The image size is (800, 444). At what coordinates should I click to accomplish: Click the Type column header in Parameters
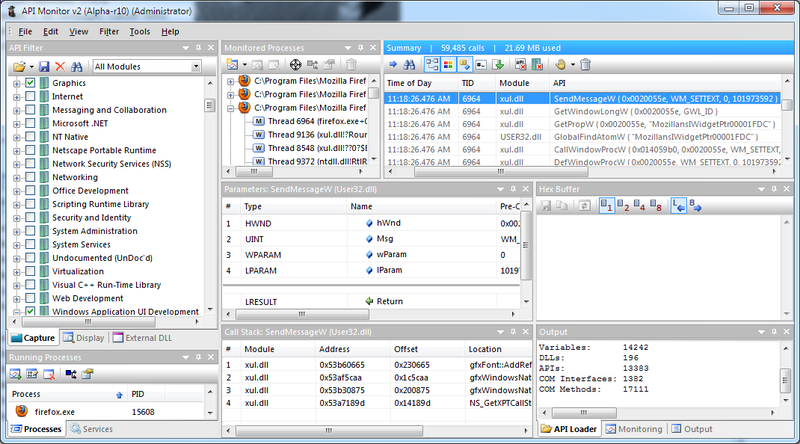tap(293, 206)
